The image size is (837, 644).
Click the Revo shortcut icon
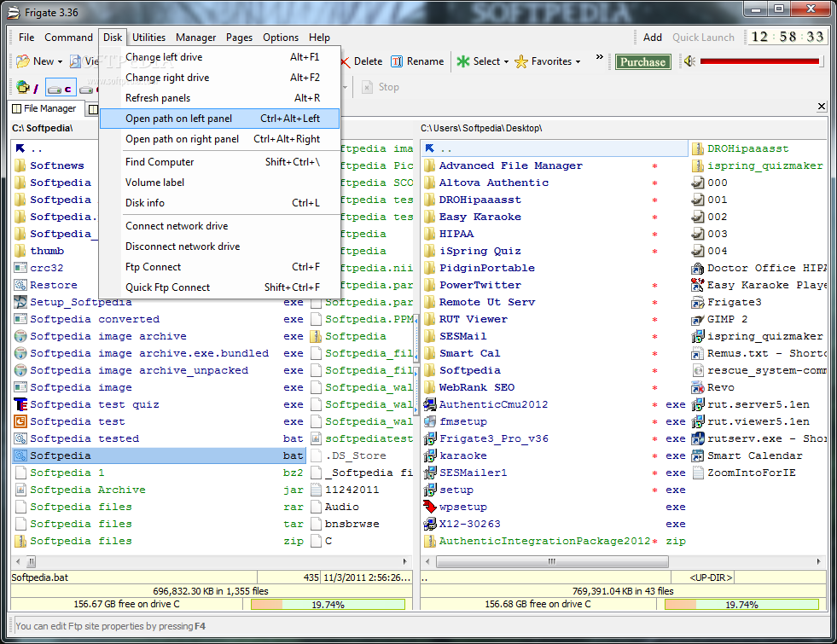tap(697, 387)
